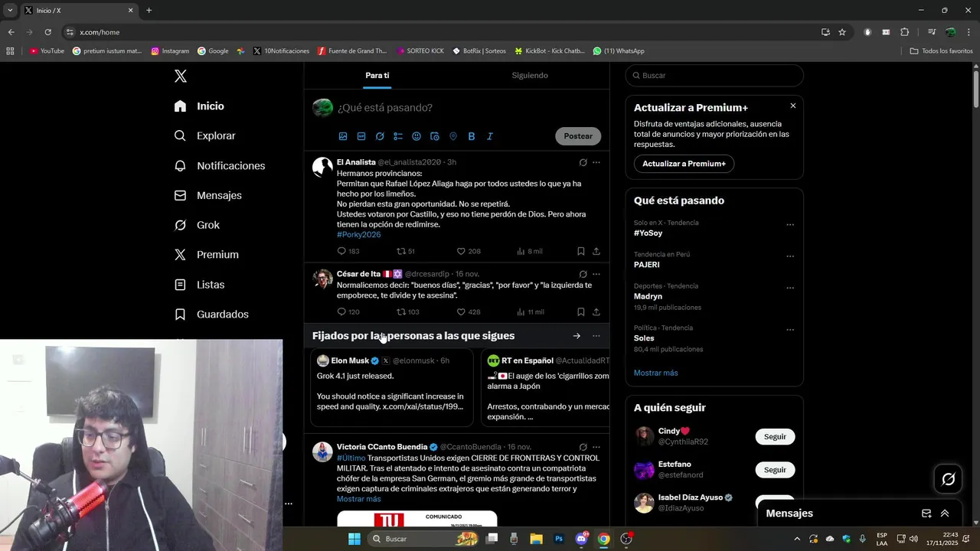Like El Analista post
This screenshot has width=980, height=551.
(x=468, y=251)
